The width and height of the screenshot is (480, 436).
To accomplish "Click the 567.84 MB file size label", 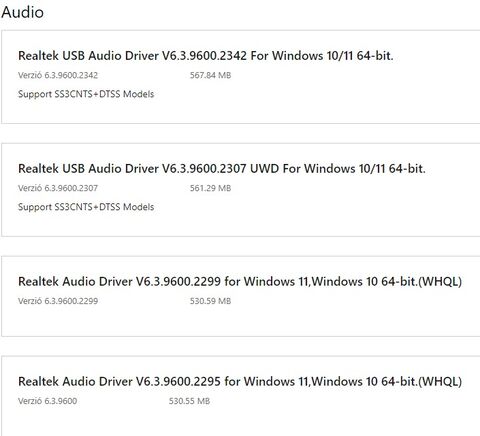I will pyautogui.click(x=210, y=75).
